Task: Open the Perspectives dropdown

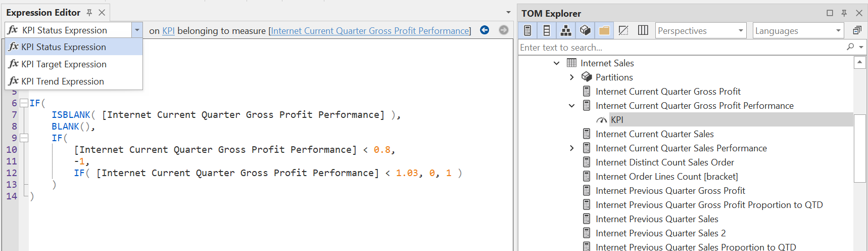Action: (701, 31)
